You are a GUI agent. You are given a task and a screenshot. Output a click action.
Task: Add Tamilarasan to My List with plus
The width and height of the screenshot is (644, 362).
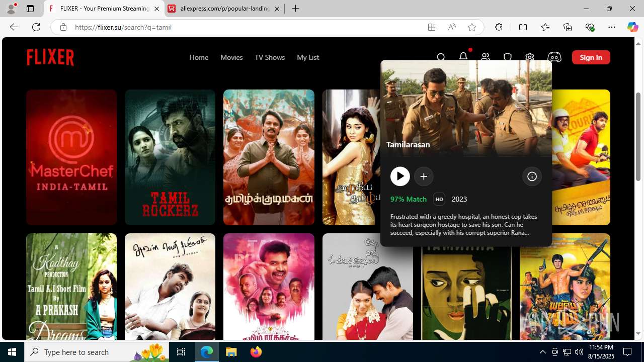click(424, 176)
